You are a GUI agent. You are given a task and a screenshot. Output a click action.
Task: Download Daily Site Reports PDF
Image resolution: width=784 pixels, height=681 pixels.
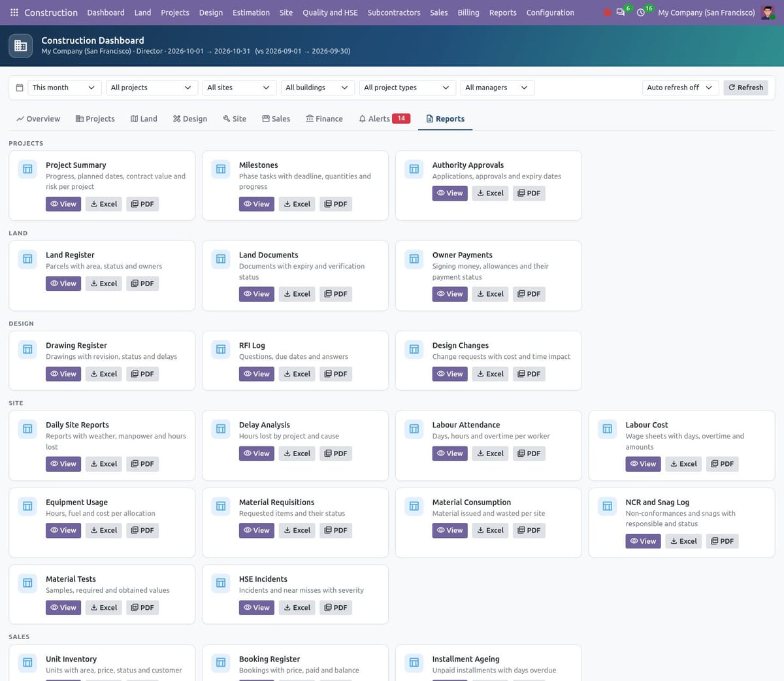point(142,464)
